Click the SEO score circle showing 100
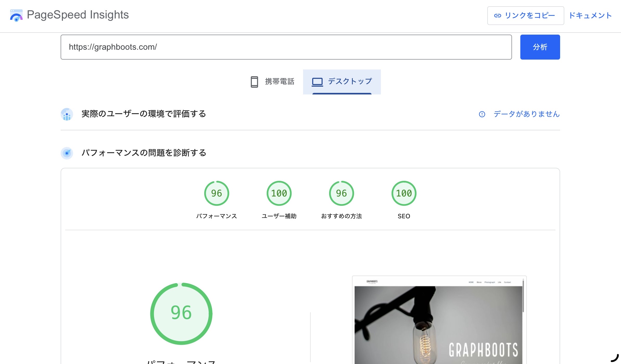 [404, 193]
